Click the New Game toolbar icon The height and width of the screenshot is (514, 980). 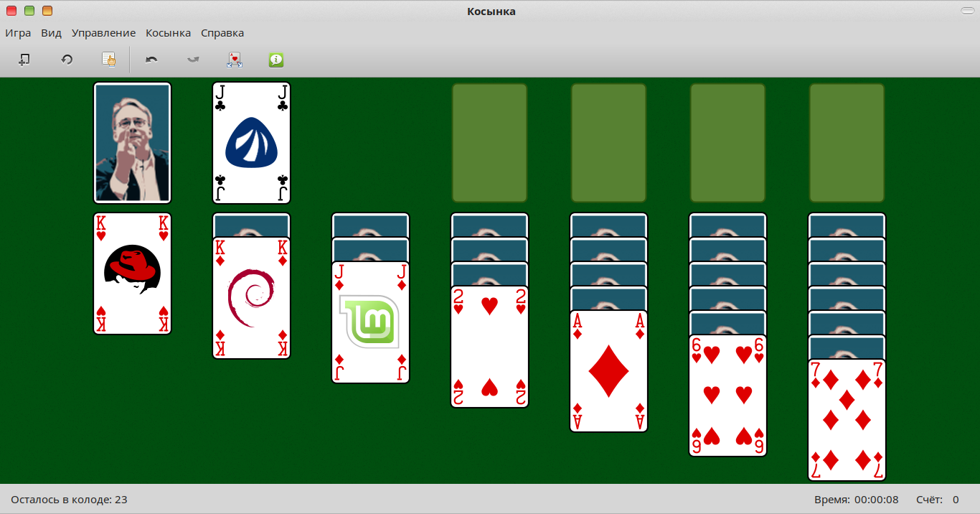point(24,60)
